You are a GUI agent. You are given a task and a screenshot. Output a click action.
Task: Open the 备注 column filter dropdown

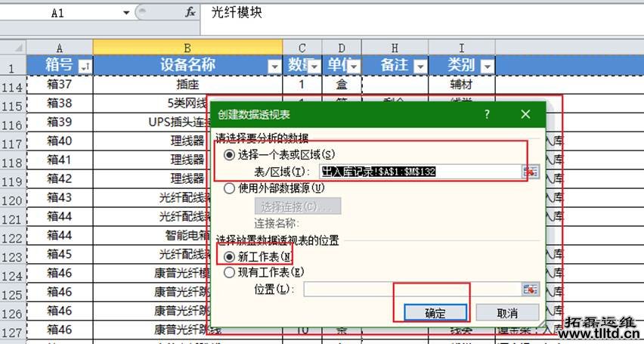coord(420,67)
